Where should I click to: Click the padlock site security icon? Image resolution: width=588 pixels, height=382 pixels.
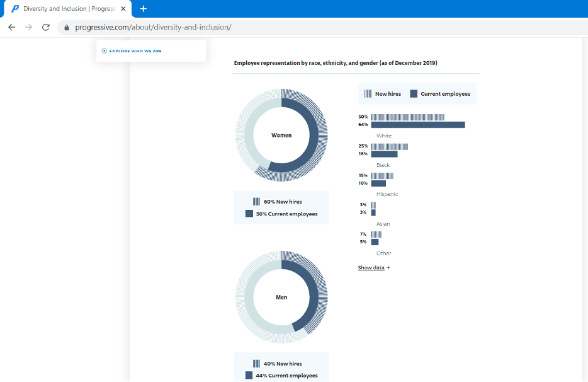[67, 27]
